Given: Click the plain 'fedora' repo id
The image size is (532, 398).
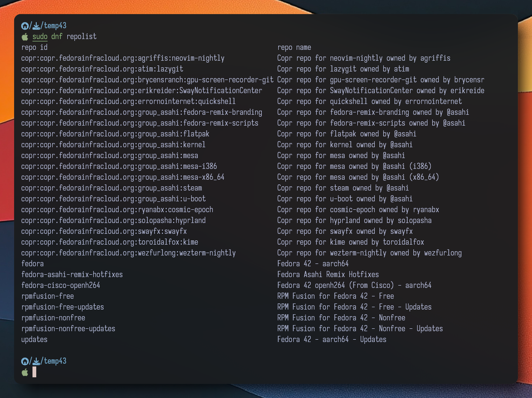Looking at the screenshot, I should (x=32, y=264).
